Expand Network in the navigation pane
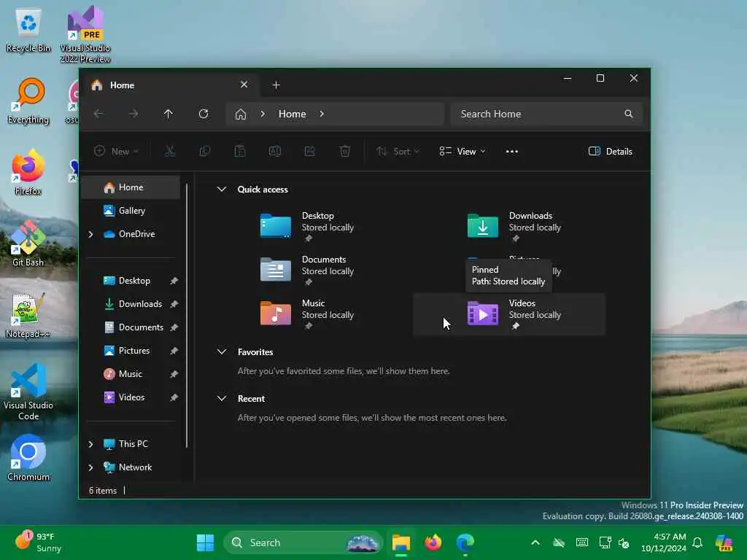747x560 pixels. (90, 467)
